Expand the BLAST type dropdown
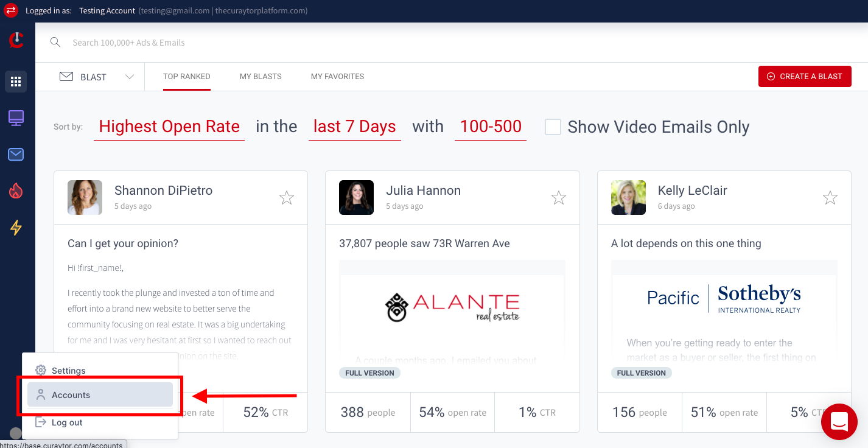 coord(96,77)
